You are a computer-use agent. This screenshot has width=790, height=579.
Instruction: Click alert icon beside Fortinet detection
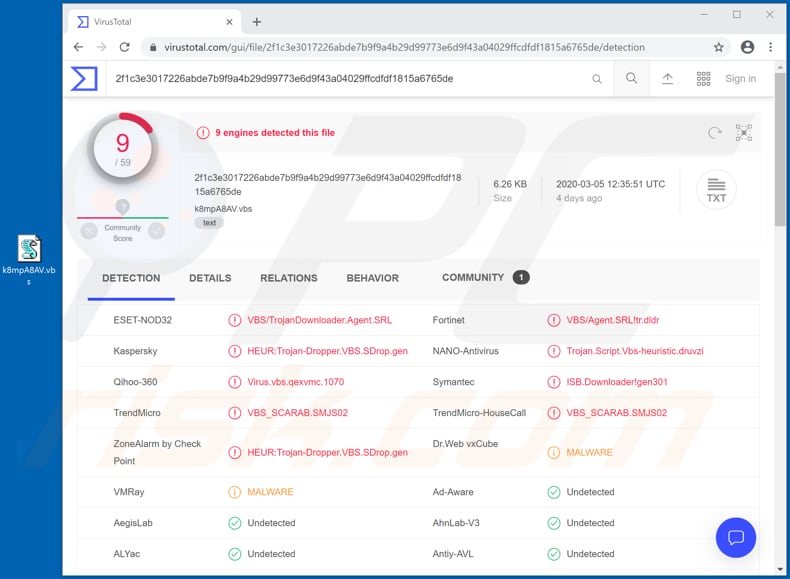[554, 320]
